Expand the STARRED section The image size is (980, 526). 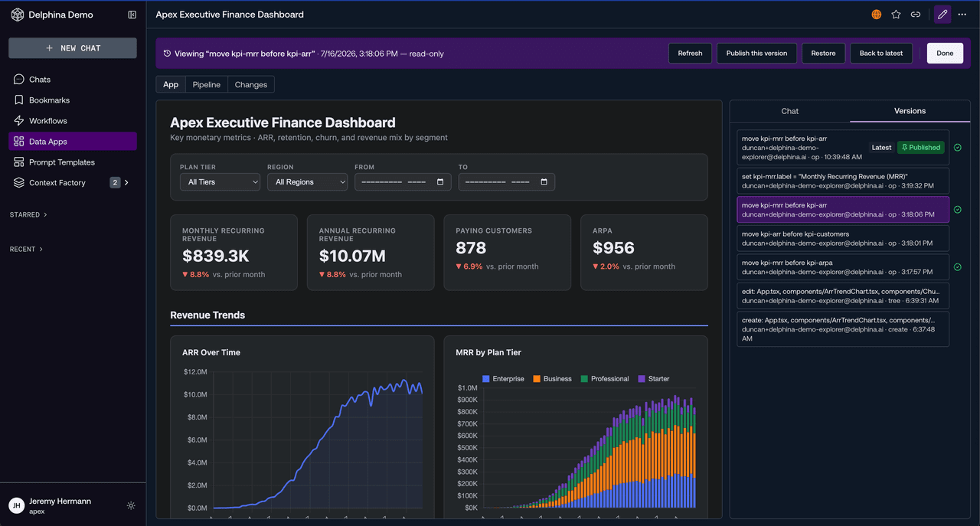point(28,214)
